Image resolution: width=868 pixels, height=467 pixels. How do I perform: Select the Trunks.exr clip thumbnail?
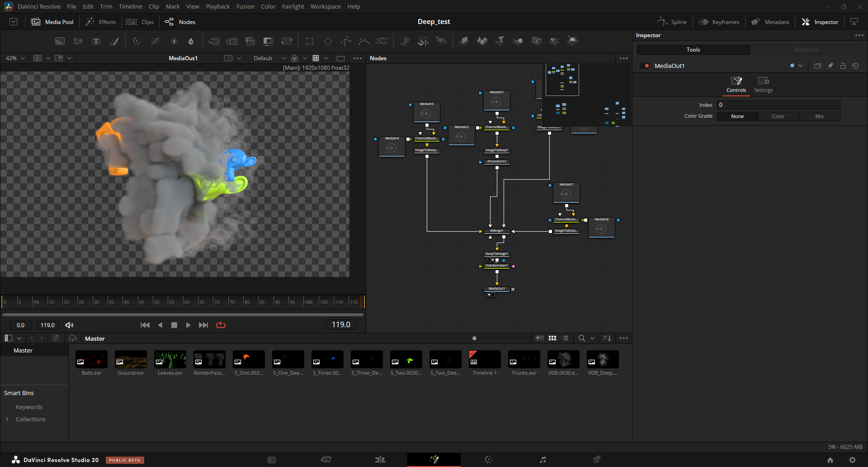click(524, 359)
